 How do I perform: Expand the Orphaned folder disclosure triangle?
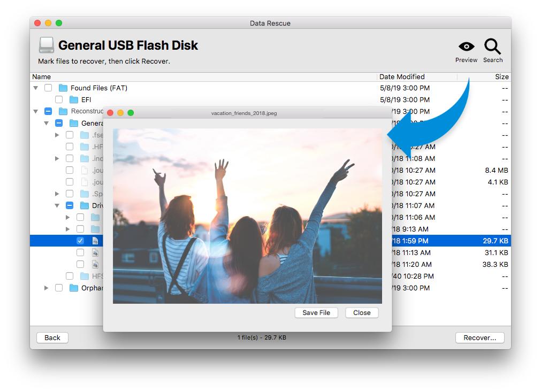[x=46, y=288]
